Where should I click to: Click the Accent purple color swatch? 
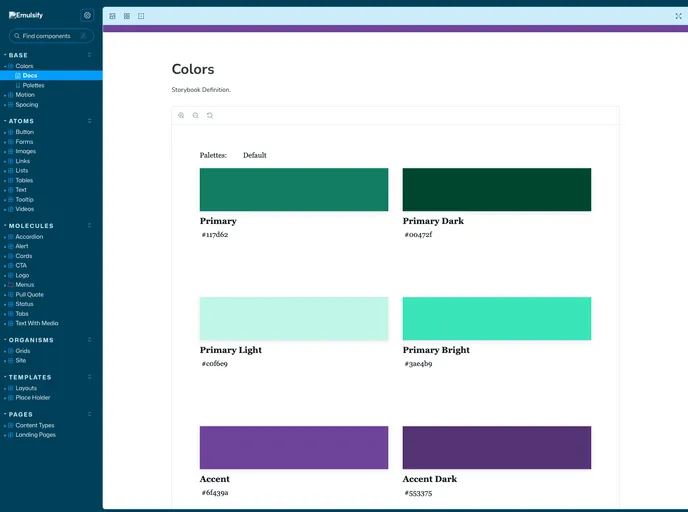[x=294, y=448]
